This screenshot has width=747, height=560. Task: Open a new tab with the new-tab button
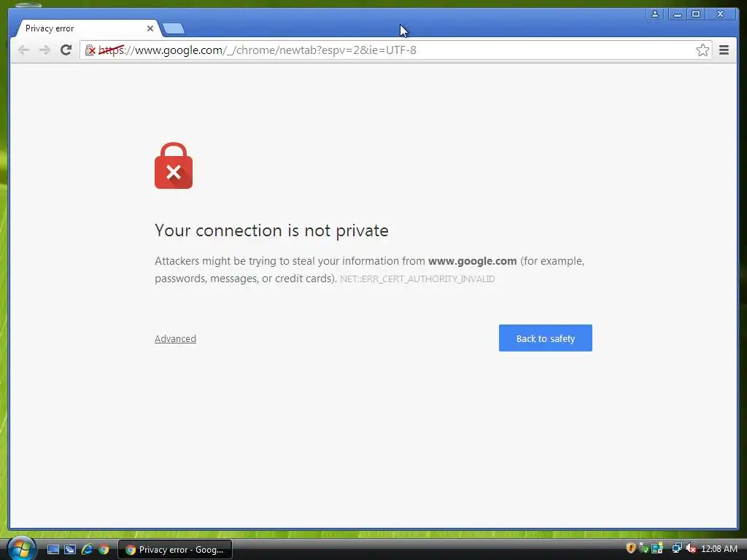(x=174, y=29)
